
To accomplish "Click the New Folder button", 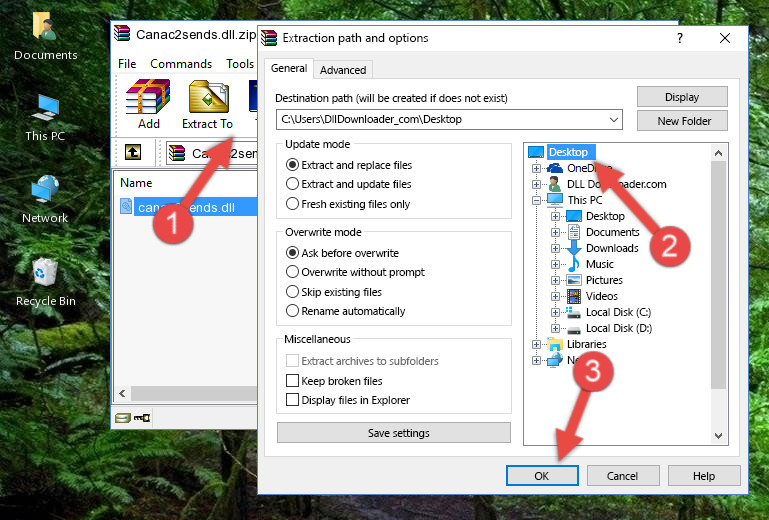I will point(682,121).
